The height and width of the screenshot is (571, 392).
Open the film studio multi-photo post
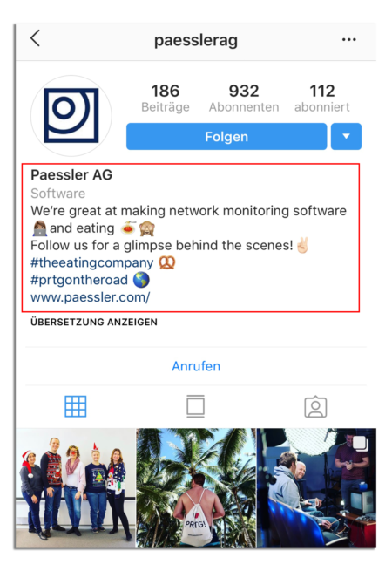[x=316, y=488]
